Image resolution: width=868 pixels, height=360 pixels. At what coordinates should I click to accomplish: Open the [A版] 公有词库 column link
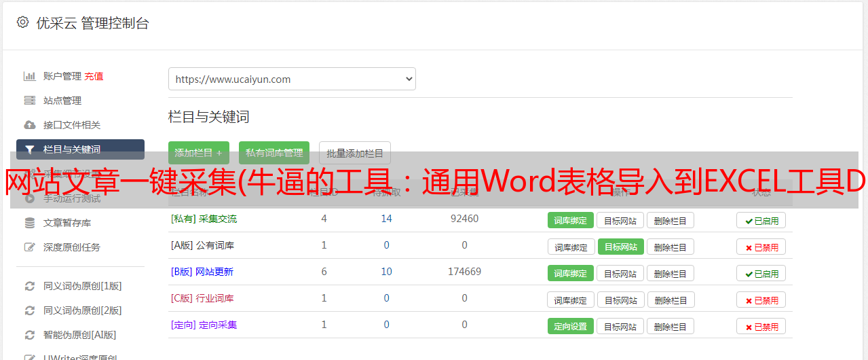[202, 245]
